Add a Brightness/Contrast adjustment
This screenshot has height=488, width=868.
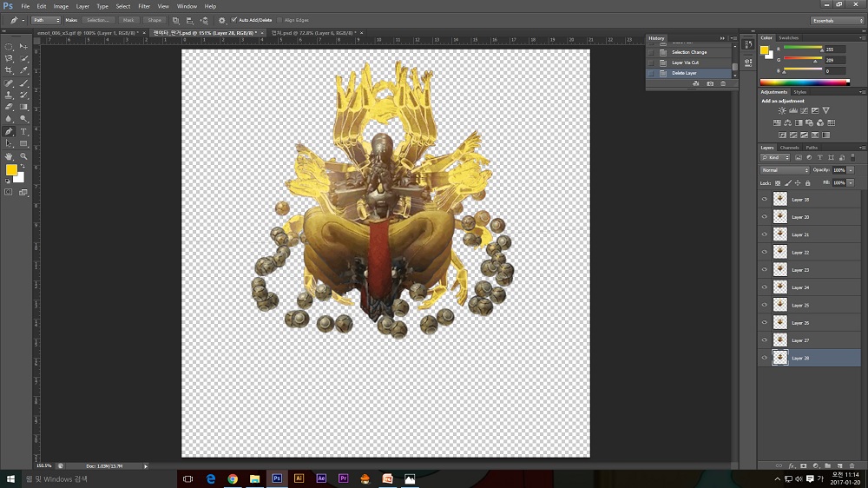pyautogui.click(x=782, y=111)
